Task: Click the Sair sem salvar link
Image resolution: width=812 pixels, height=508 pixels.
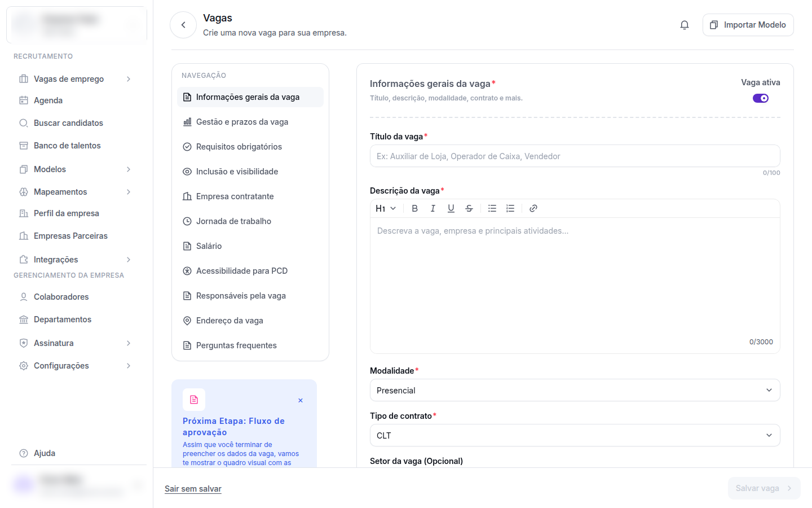Action: [193, 489]
